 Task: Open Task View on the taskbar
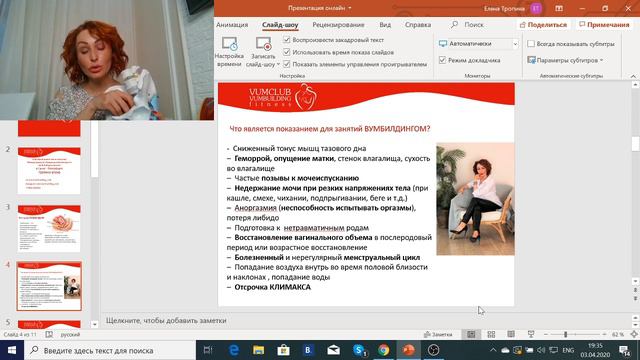pyautogui.click(x=208, y=350)
